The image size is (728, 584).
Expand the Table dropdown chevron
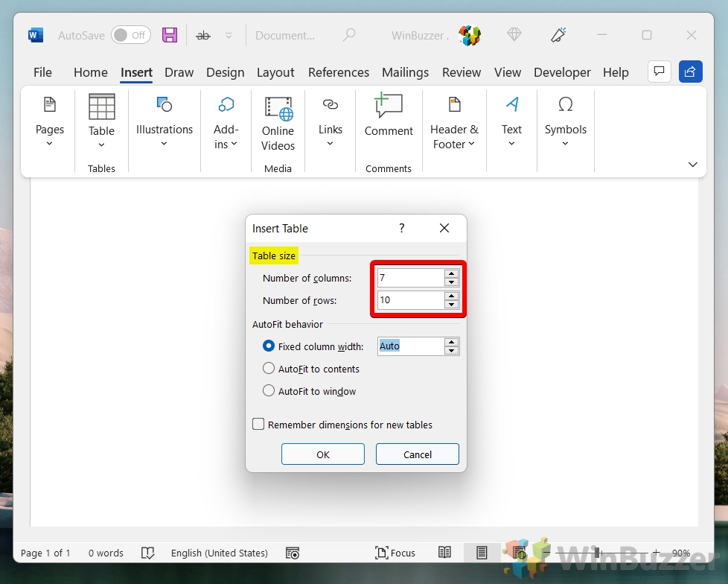(x=101, y=145)
